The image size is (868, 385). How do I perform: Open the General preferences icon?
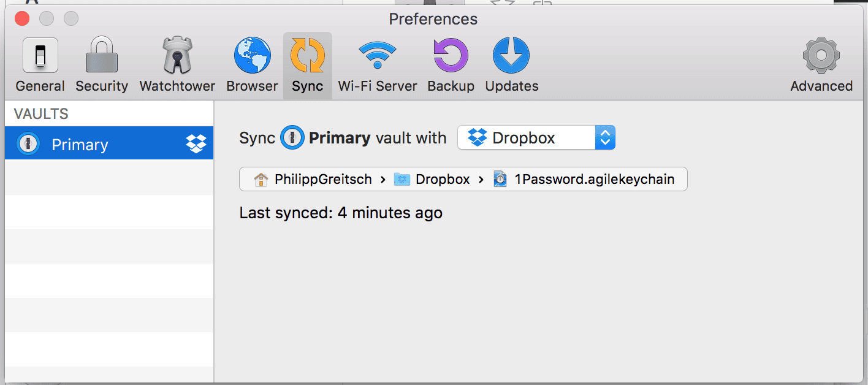tap(40, 56)
